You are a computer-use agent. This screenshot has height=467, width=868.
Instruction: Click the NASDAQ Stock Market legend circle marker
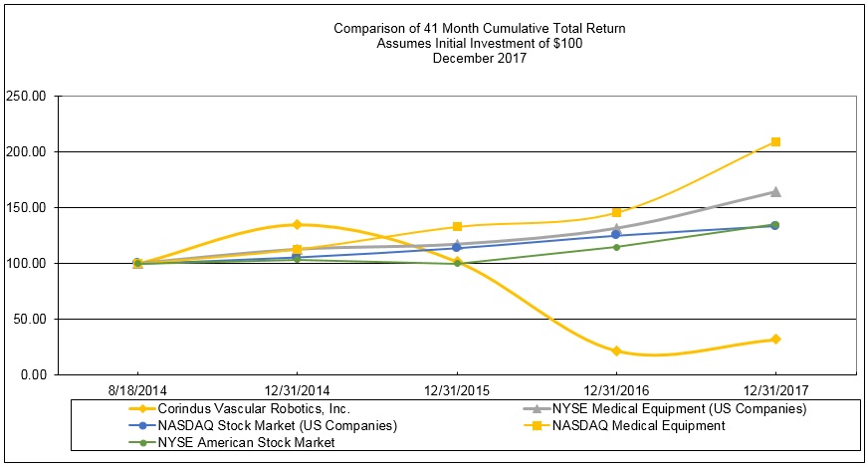[143, 425]
